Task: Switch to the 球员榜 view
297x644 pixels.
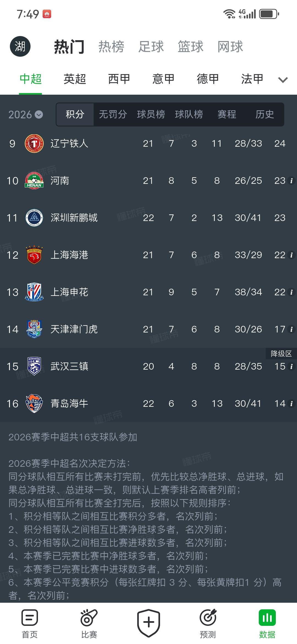Action: tap(151, 114)
